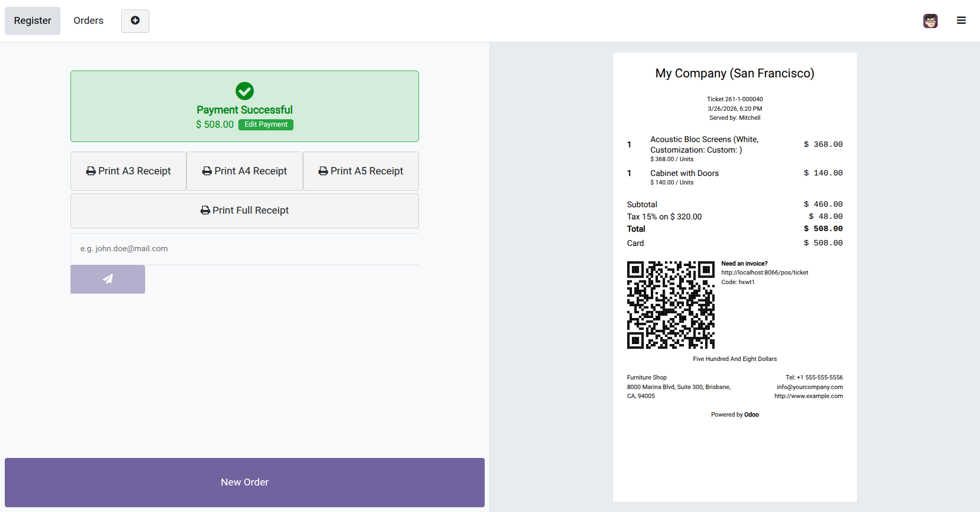Open the hamburger menu
This screenshot has width=980, height=512.
pyautogui.click(x=961, y=21)
